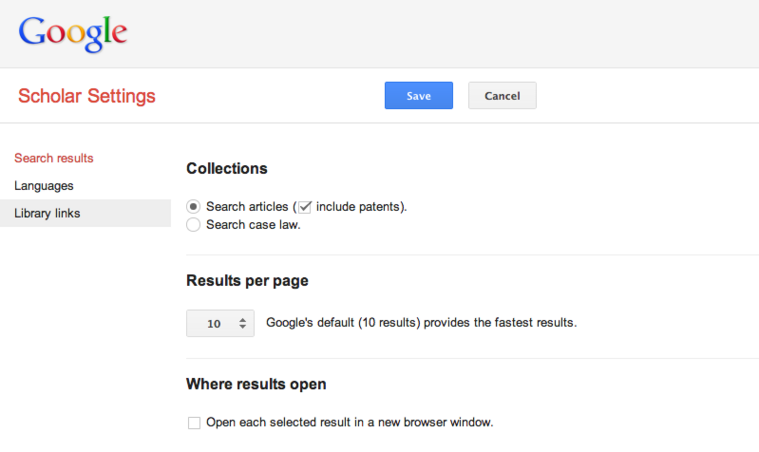This screenshot has height=452, width=759.
Task: Click the Results per page heading
Action: [x=247, y=281]
